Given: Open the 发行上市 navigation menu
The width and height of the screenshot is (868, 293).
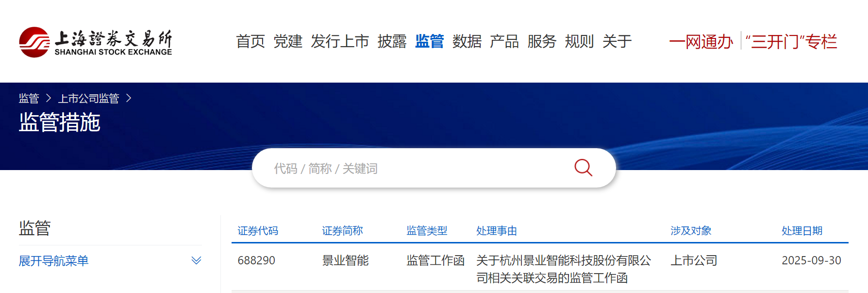Looking at the screenshot, I should coord(340,41).
